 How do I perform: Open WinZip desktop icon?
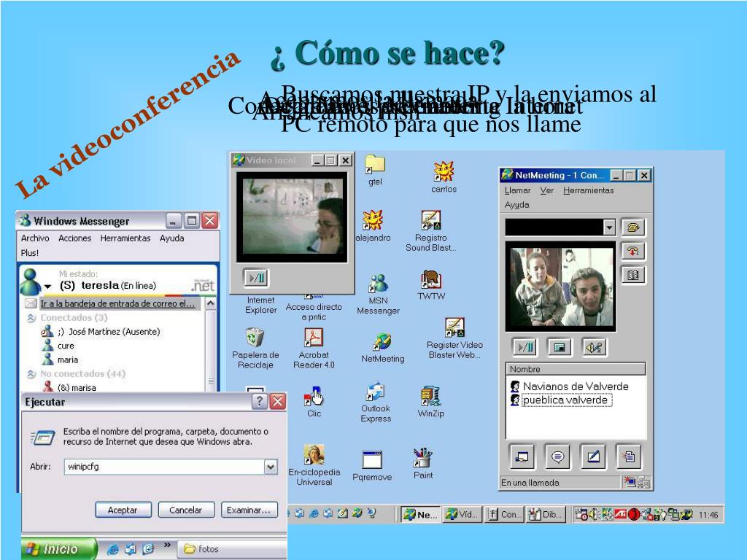click(430, 402)
